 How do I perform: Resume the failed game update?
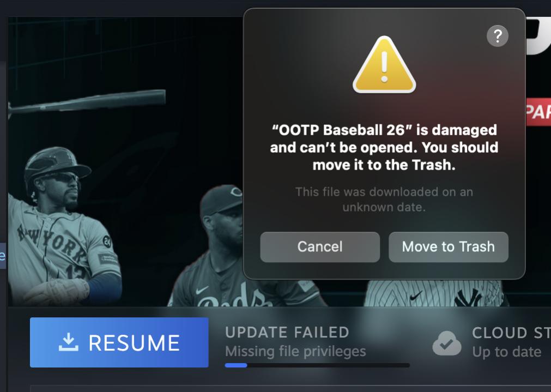pyautogui.click(x=119, y=342)
